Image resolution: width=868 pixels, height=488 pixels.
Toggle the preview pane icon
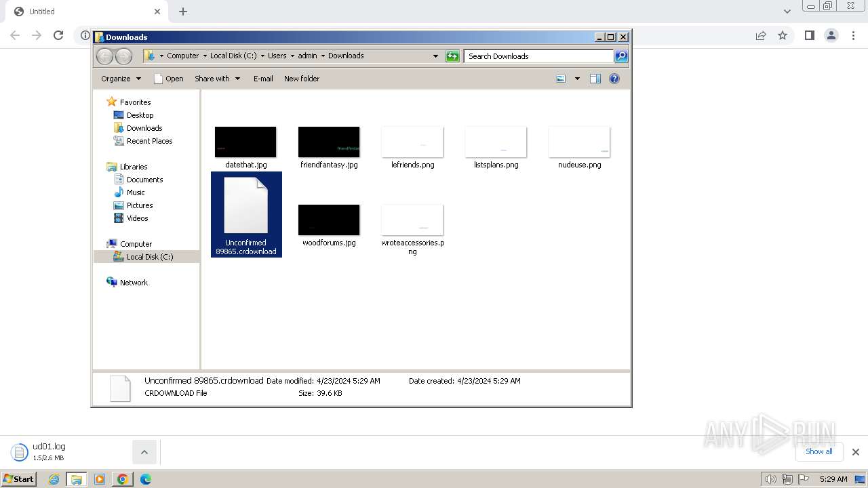tap(595, 79)
